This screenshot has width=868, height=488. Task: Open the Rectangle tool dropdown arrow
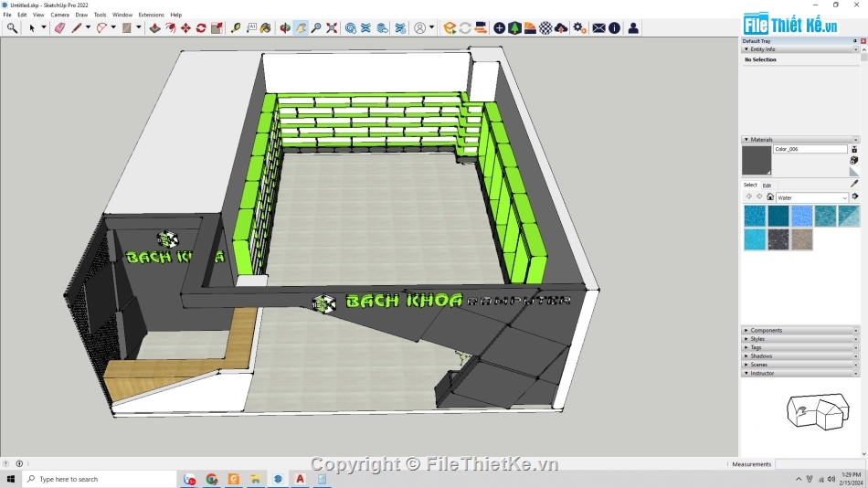click(x=138, y=27)
